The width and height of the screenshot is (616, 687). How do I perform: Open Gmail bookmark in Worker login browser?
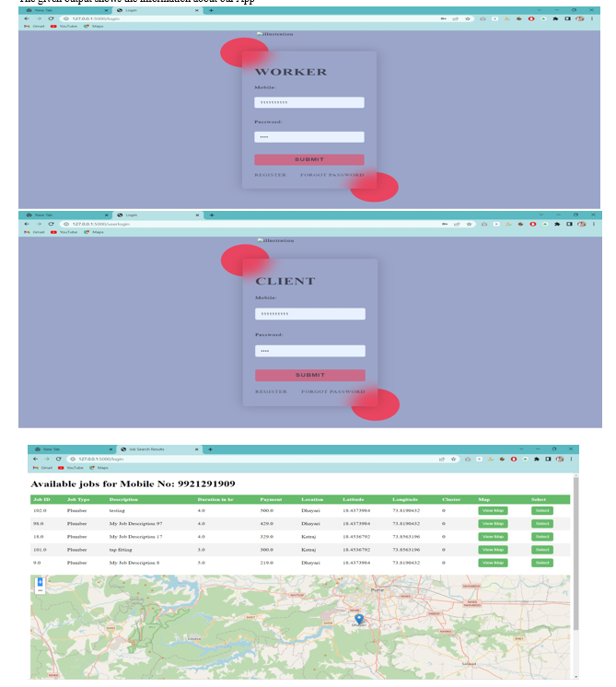[x=34, y=27]
